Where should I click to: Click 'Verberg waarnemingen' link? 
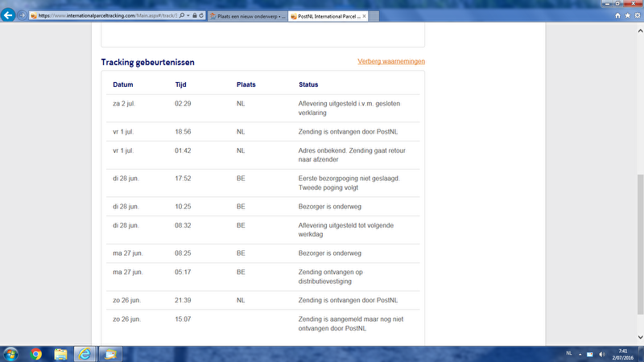[x=391, y=61]
